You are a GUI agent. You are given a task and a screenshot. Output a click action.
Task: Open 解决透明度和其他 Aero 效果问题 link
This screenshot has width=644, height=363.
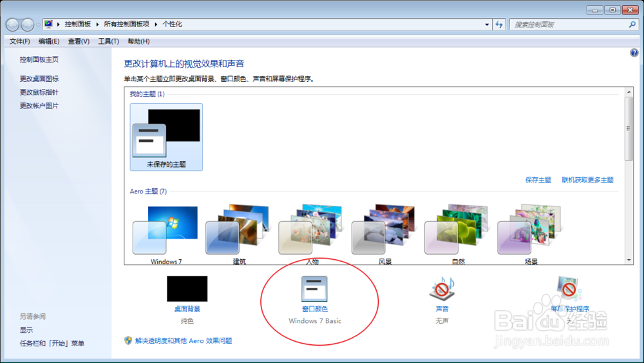pyautogui.click(x=184, y=341)
